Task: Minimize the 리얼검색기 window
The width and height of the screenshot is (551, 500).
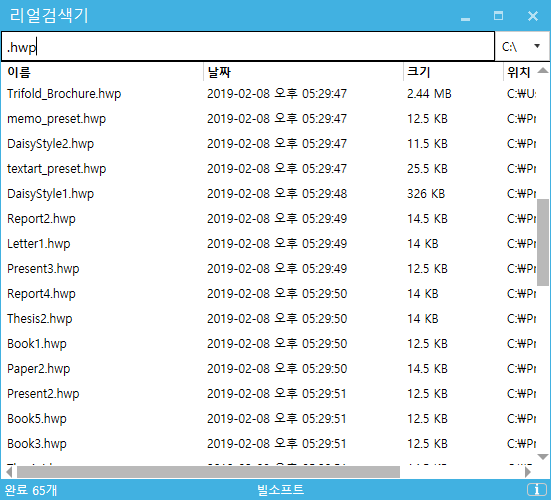Action: (466, 16)
